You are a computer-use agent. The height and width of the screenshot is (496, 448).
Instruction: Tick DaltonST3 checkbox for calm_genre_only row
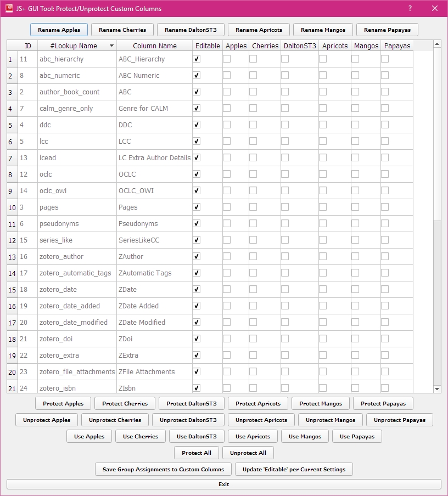[x=285, y=108]
